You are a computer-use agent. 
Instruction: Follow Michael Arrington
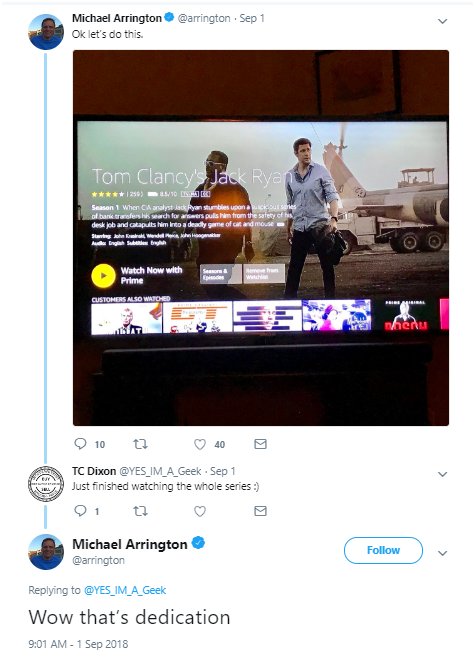383,550
